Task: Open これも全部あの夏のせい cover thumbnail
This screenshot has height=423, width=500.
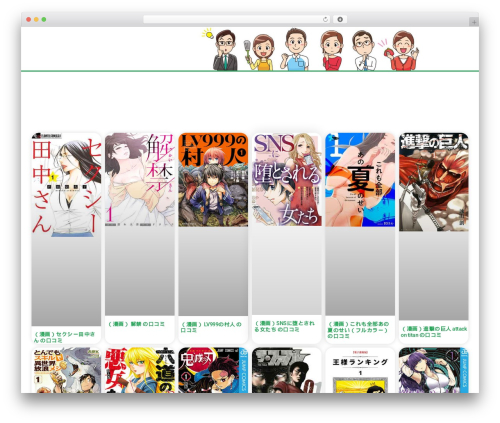Action: pyautogui.click(x=360, y=180)
